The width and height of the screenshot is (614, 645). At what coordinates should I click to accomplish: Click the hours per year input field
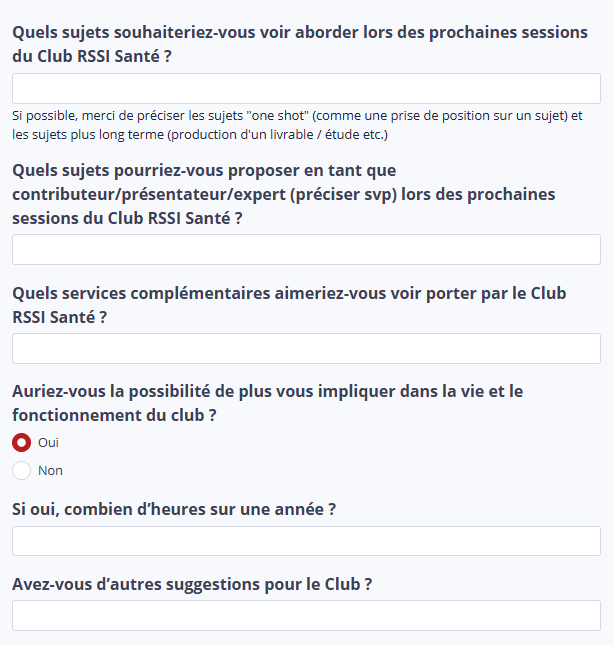click(x=306, y=541)
